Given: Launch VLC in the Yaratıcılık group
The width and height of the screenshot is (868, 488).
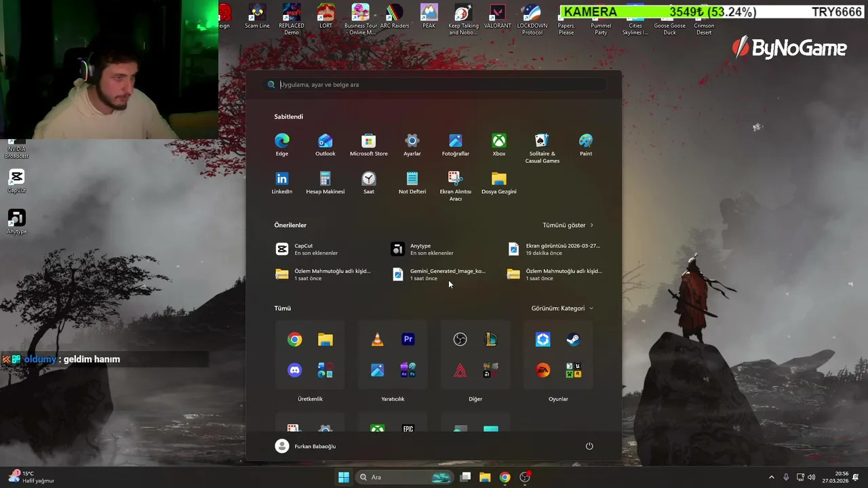Looking at the screenshot, I should point(377,340).
